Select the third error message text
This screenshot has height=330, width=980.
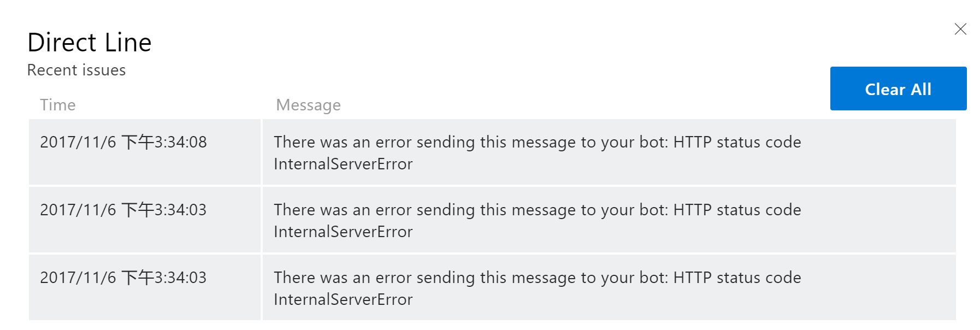[x=537, y=288]
